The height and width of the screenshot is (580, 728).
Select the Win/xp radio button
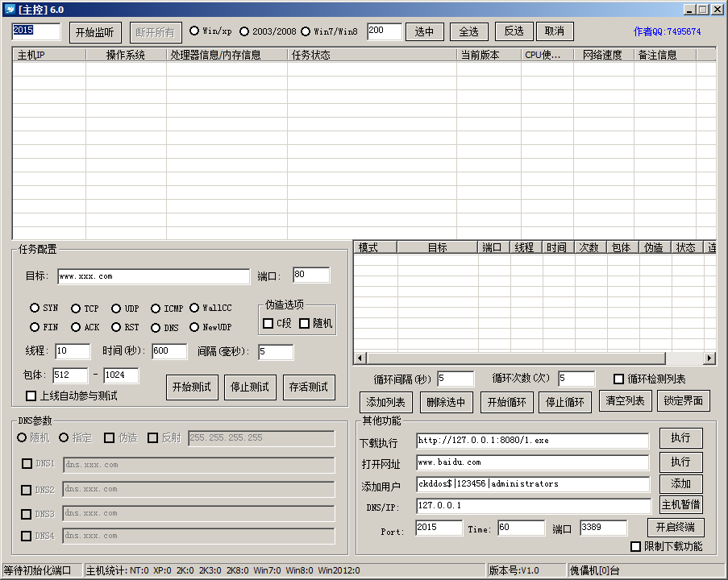pos(194,31)
